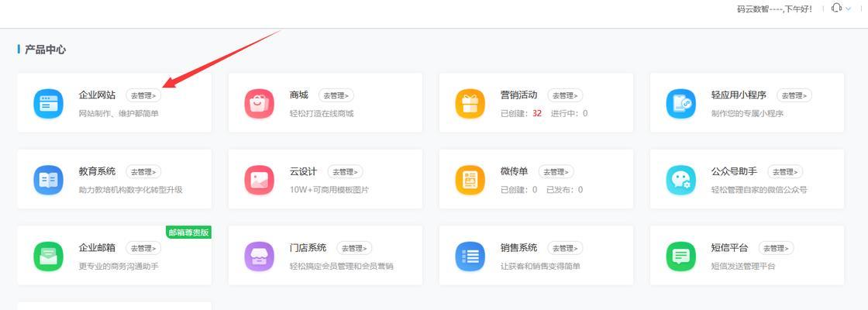Click 去管理 button for 教育系统

tap(143, 171)
